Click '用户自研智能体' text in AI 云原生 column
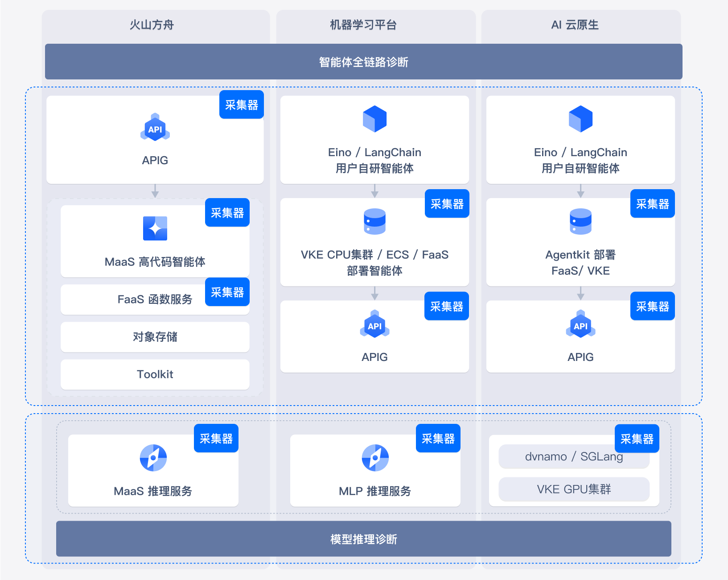 pos(580,169)
